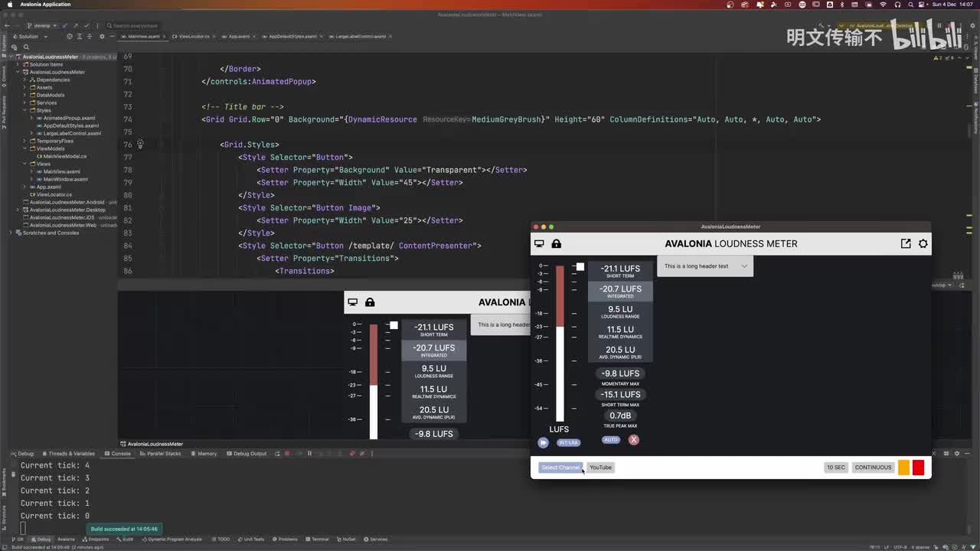Expand the Scratches and Consoles node
The image size is (980, 551).
[12, 233]
